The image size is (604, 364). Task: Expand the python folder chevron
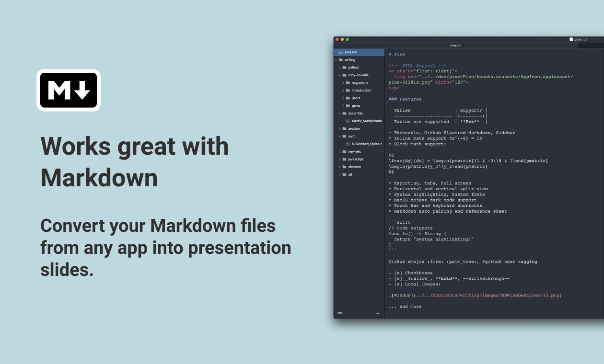point(339,68)
